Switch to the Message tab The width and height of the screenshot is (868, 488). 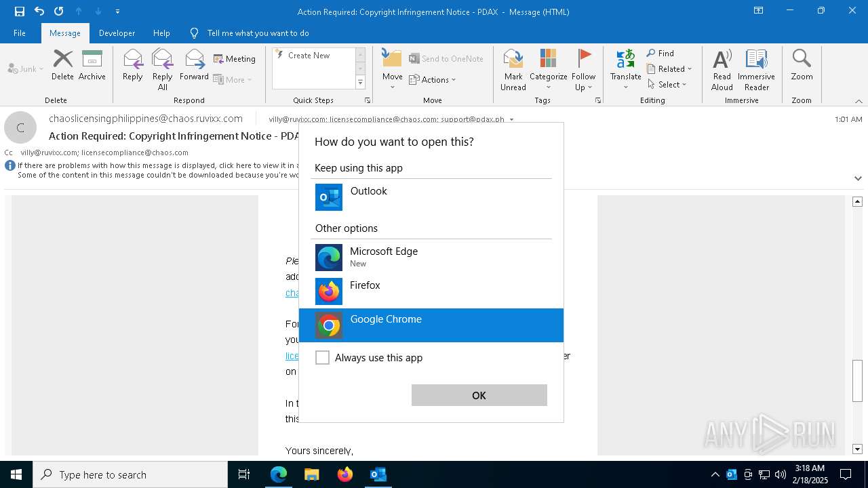click(65, 33)
